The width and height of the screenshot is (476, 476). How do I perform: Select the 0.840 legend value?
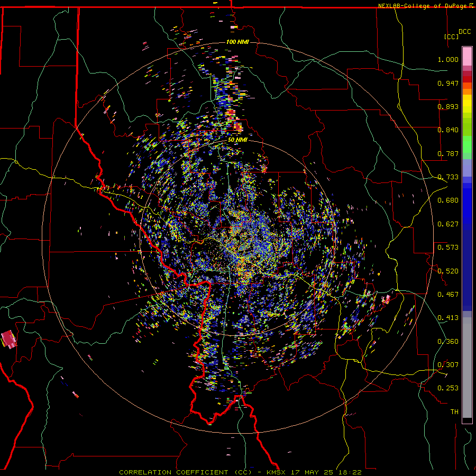[448, 130]
